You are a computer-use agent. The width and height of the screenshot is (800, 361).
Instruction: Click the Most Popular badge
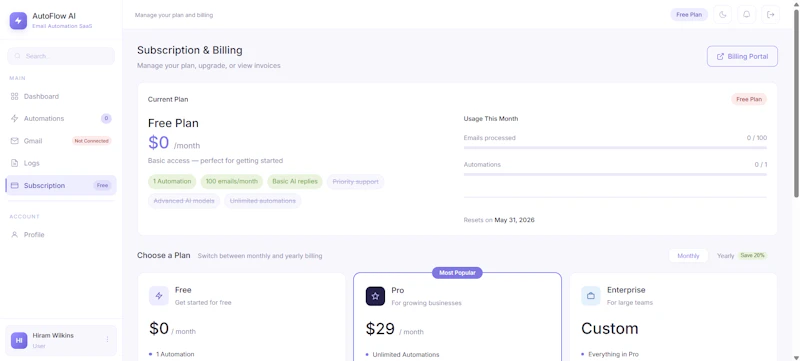pos(457,273)
